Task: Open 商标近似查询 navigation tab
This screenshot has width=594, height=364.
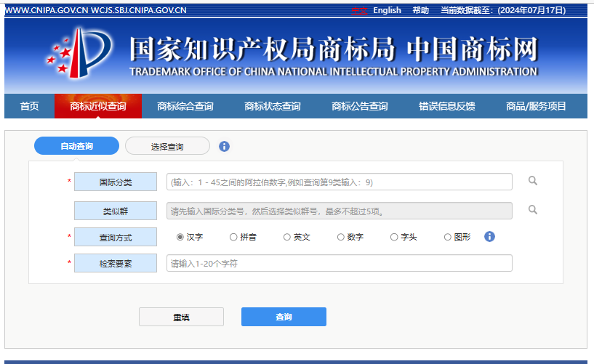Action: point(98,106)
